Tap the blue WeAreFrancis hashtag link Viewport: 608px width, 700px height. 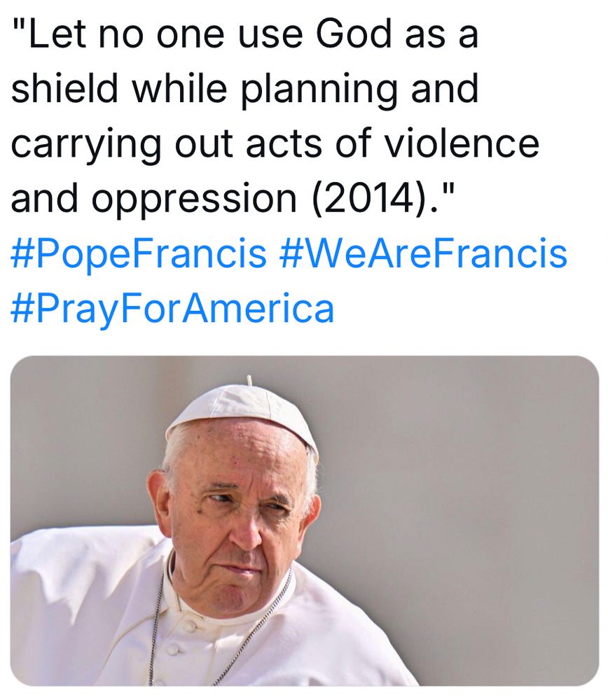click(423, 253)
